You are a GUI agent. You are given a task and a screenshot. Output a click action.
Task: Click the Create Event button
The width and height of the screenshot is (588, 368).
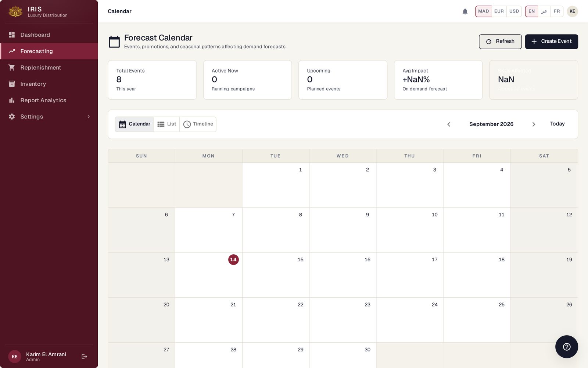coord(551,42)
